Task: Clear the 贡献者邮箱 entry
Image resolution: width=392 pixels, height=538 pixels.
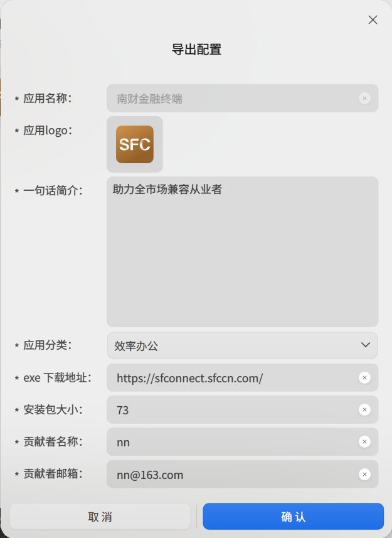Action: point(364,475)
